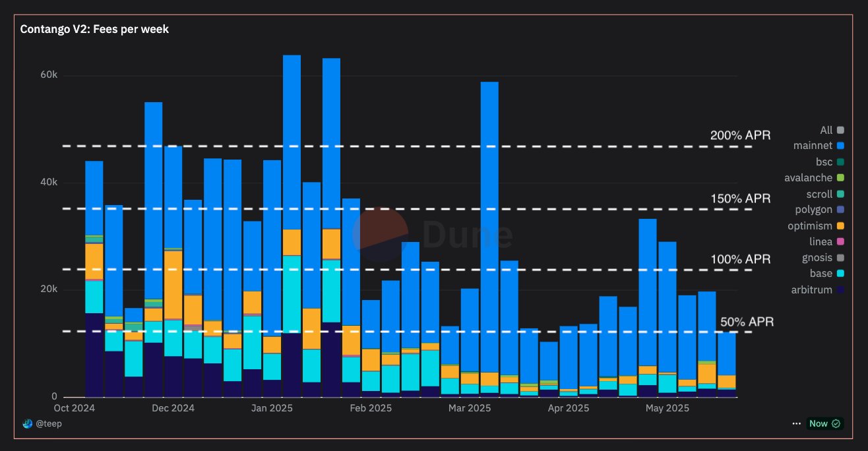The width and height of the screenshot is (868, 451).
Task: Toggle the All legend series
Action: tap(831, 130)
